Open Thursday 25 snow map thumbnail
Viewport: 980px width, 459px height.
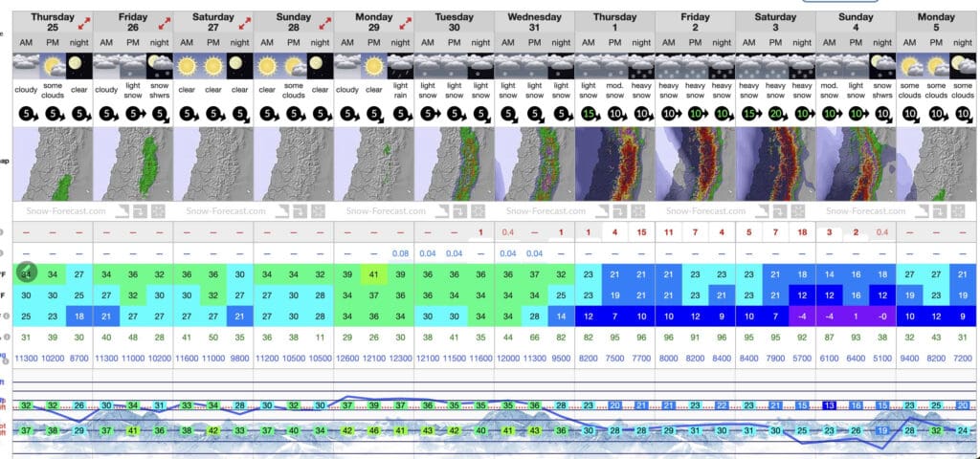[x=53, y=164]
